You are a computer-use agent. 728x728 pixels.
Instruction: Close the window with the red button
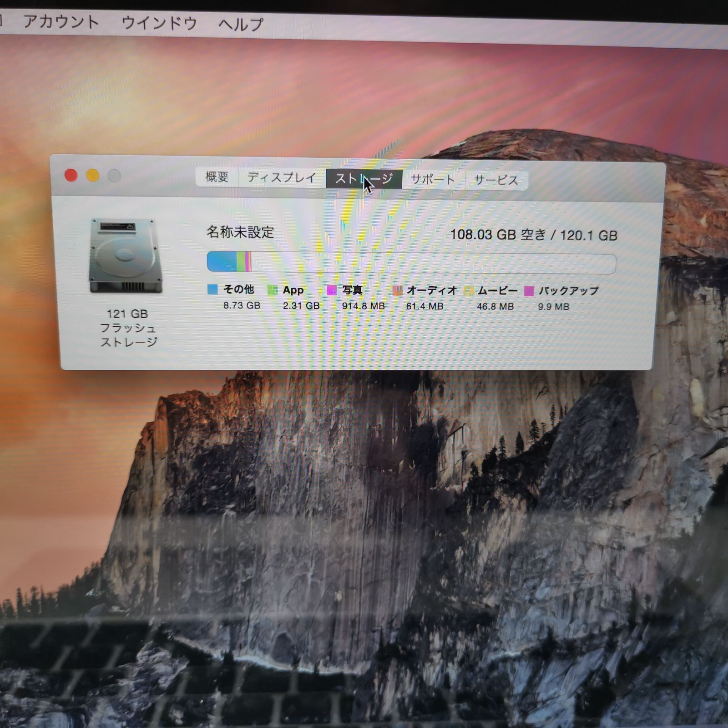71,175
